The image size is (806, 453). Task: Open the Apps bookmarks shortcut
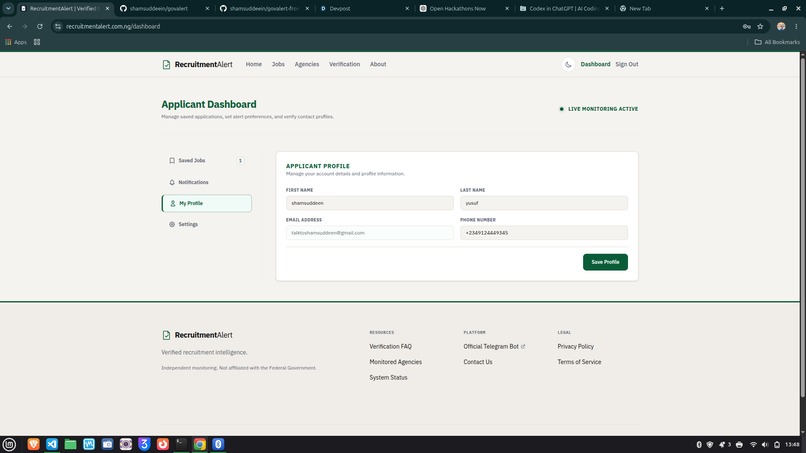pos(16,42)
